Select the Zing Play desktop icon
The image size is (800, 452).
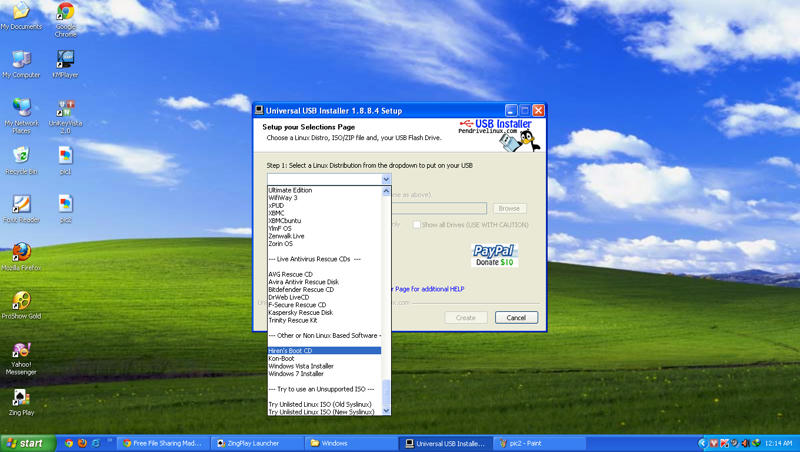click(x=21, y=403)
